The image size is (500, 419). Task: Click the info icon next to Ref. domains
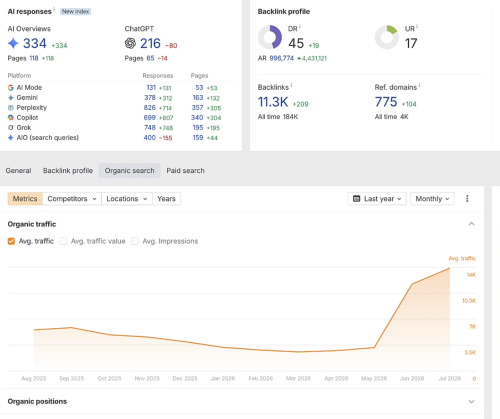(420, 85)
